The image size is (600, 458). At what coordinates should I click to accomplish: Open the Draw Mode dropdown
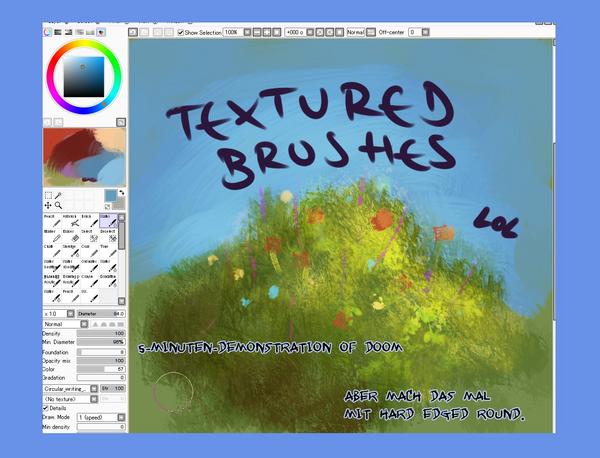[x=121, y=417]
